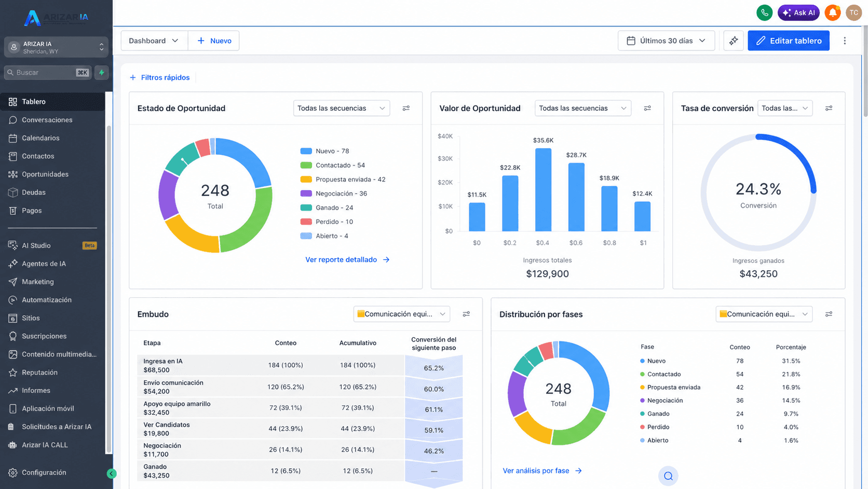
Task: Open Oportunidades in the sidebar
Action: click(x=53, y=174)
